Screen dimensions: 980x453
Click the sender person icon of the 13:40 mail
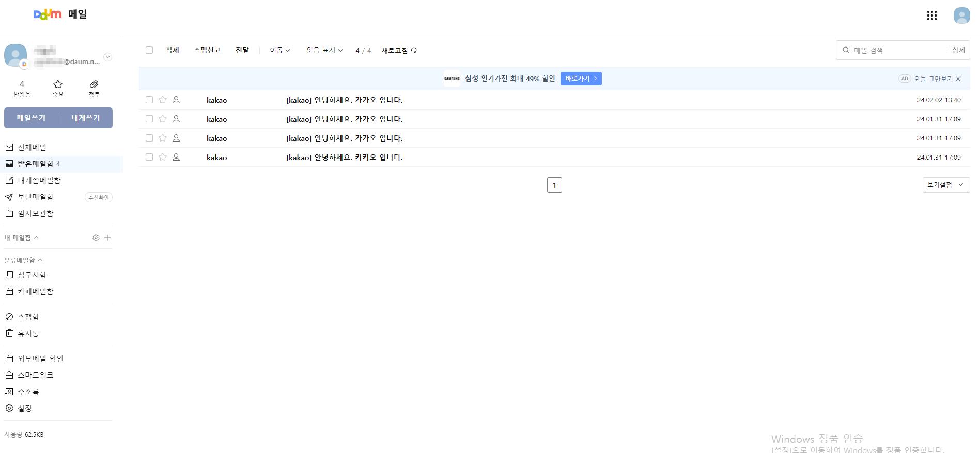point(176,100)
